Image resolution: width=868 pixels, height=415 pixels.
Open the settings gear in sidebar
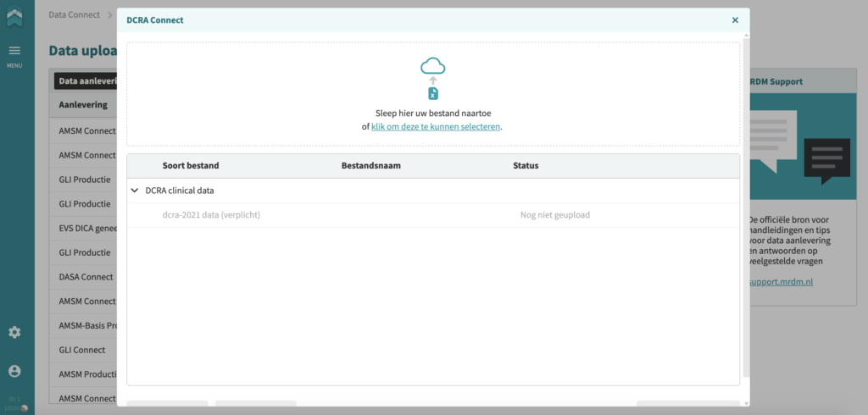pos(14,333)
